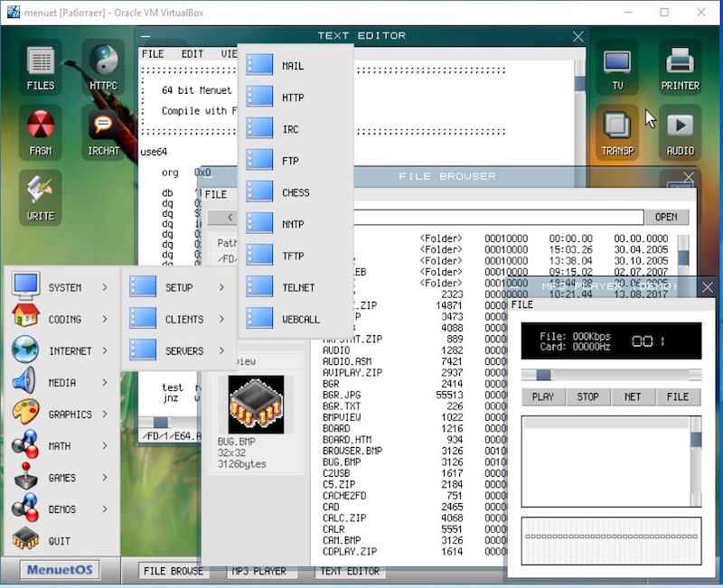Open the EDIT menu in Text Editor

pyautogui.click(x=192, y=54)
